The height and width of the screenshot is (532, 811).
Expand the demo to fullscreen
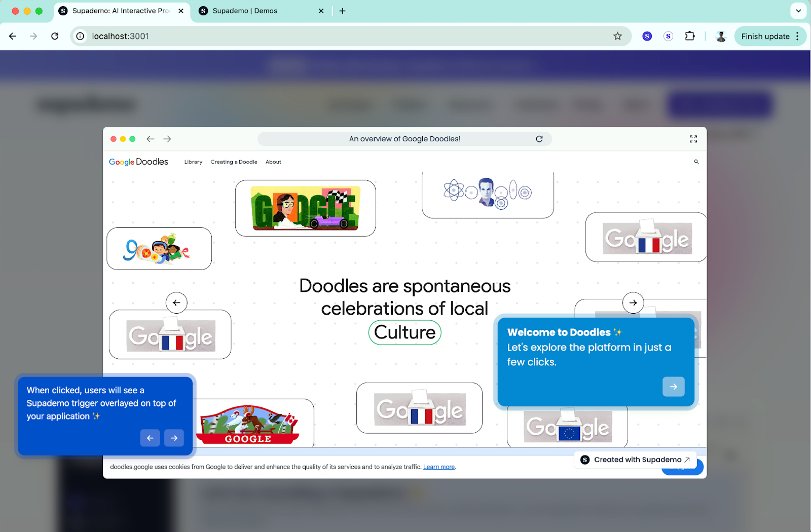pyautogui.click(x=693, y=139)
